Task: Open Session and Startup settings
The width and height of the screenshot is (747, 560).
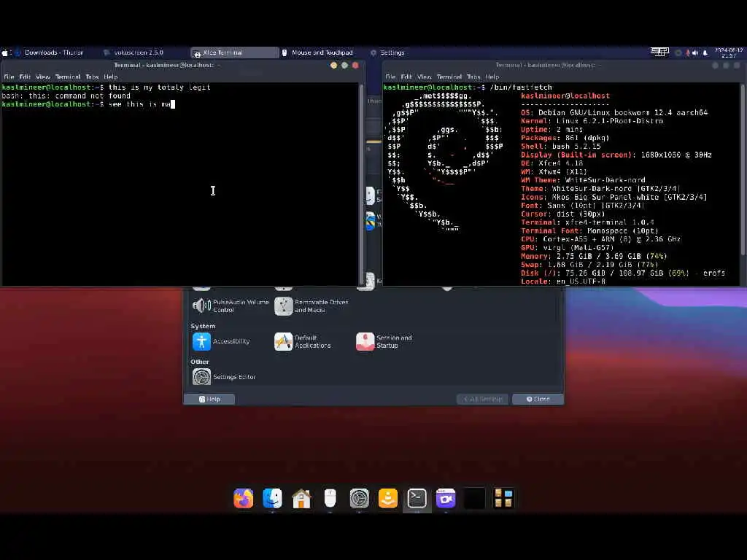Action: (x=384, y=341)
